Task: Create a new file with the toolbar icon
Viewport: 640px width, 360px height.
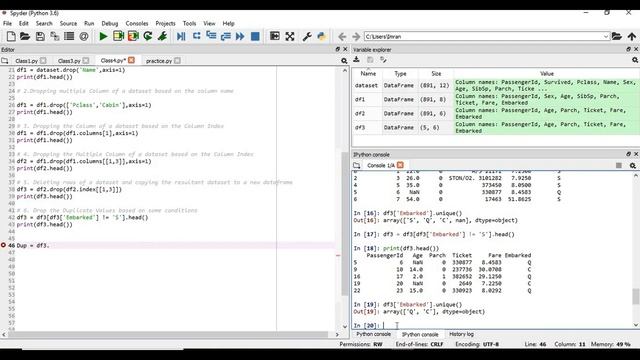Action: click(x=11, y=36)
